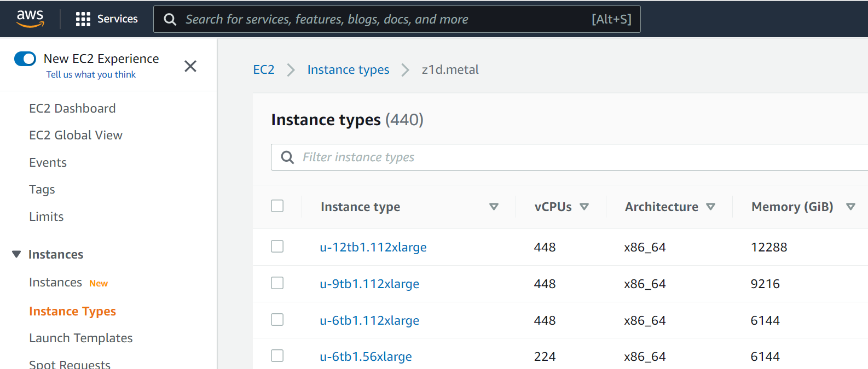Collapse the Instances sidebar section
Image resolution: width=868 pixels, height=369 pixels.
16,254
